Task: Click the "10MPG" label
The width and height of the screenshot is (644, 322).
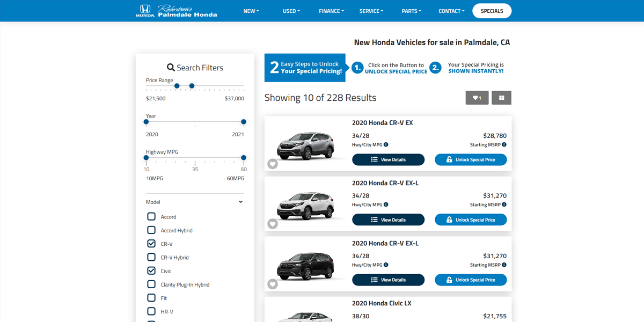Action: 155,178
